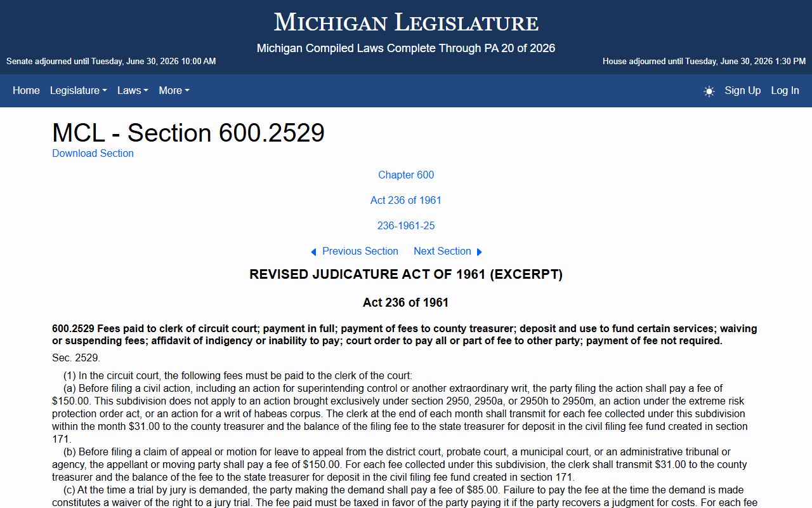
Task: Expand the More dropdown menu
Action: tap(174, 90)
